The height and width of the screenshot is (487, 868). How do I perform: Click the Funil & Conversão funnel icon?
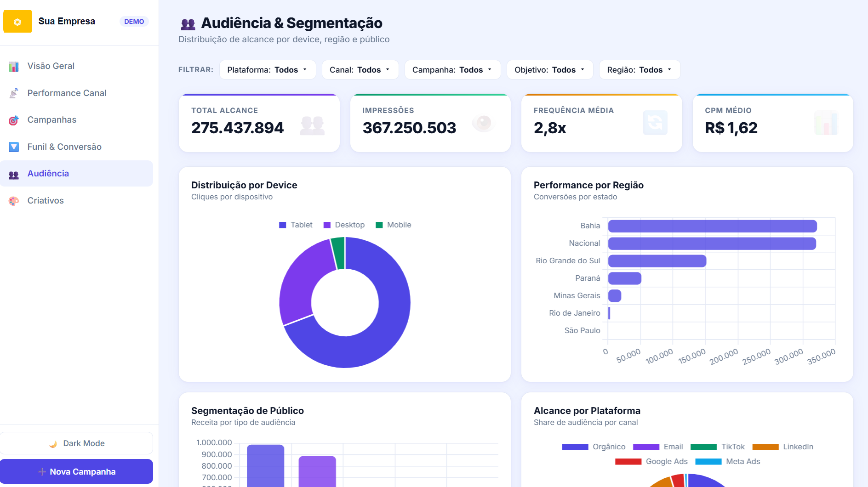point(14,147)
